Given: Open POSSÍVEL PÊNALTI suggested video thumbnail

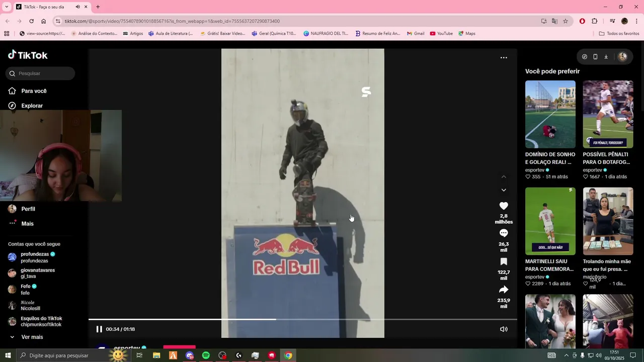Looking at the screenshot, I should [x=608, y=114].
